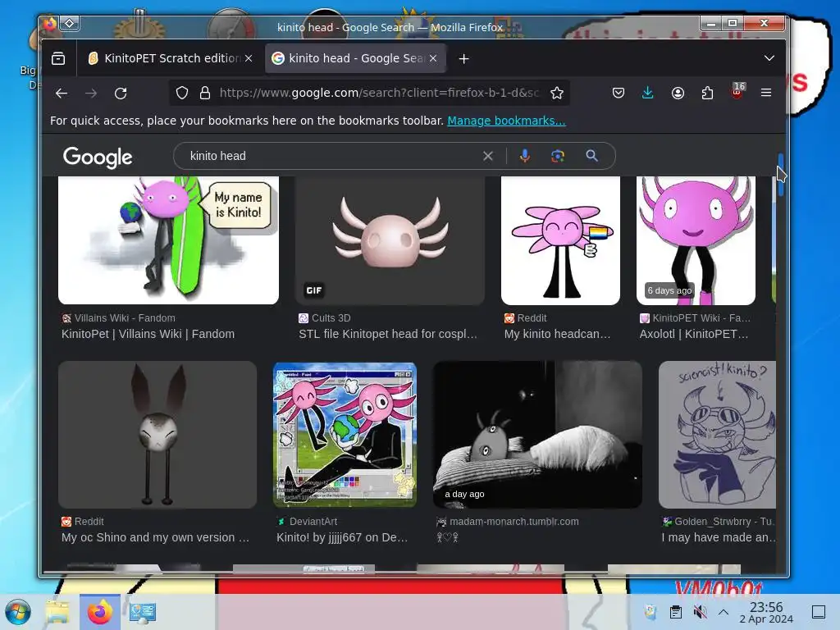
Task: Search by image with Google Lens
Action: (x=558, y=156)
